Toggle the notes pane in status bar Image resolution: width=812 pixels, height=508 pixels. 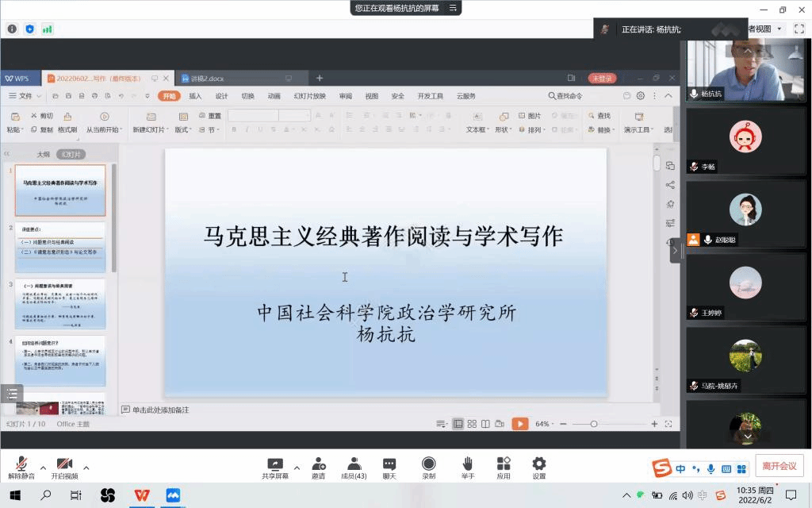tap(442, 424)
